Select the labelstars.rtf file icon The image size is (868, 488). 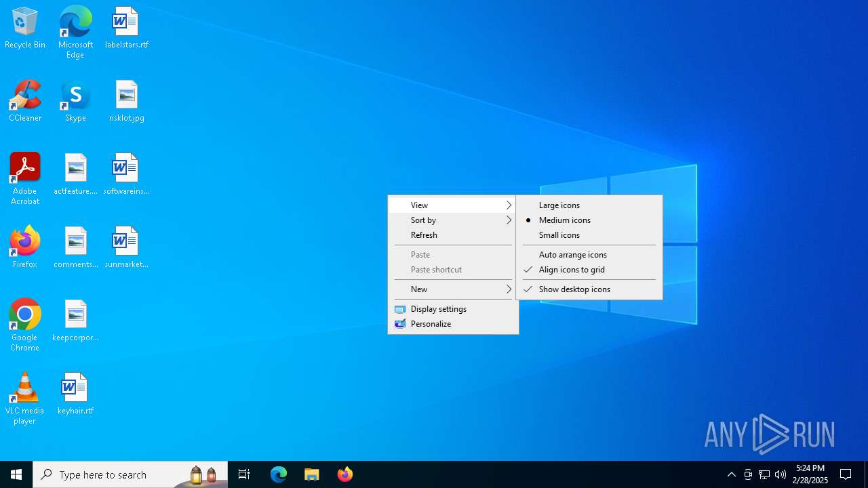(126, 28)
